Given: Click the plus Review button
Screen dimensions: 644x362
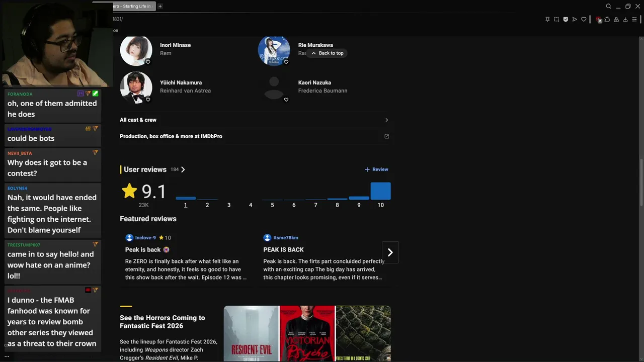Looking at the screenshot, I should [376, 169].
